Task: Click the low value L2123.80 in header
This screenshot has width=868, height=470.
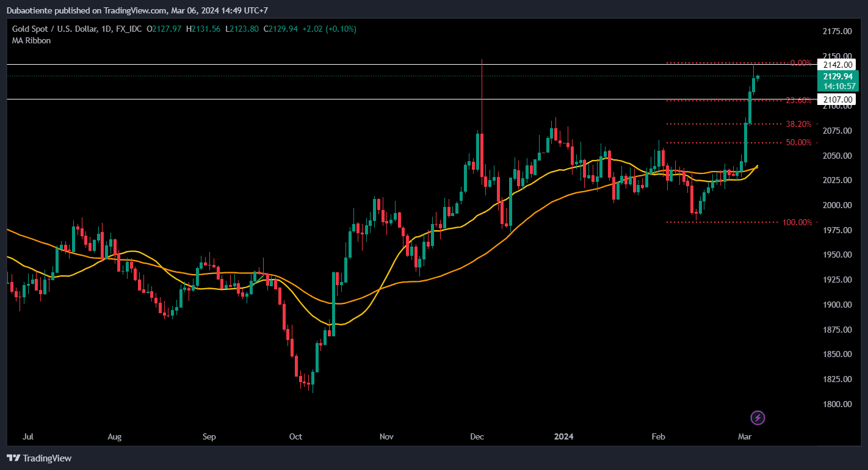Action: click(x=242, y=29)
